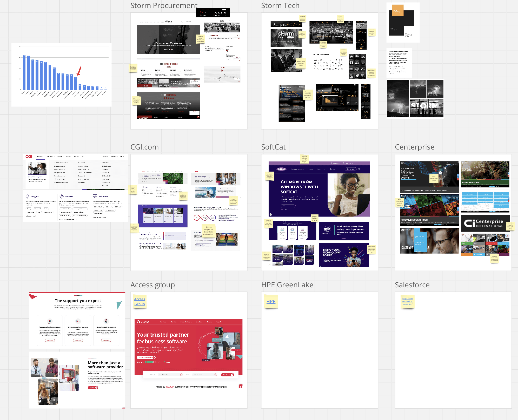Select Storm's EU & US Newsletter image

coord(292,103)
